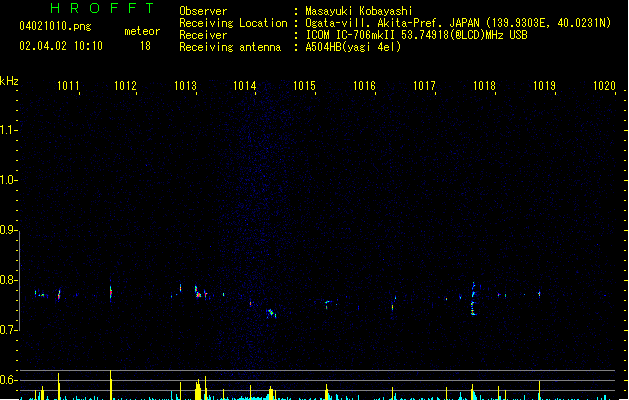Click the 1.1 kHz axis label
The height and width of the screenshot is (400, 629).
pyautogui.click(x=7, y=130)
